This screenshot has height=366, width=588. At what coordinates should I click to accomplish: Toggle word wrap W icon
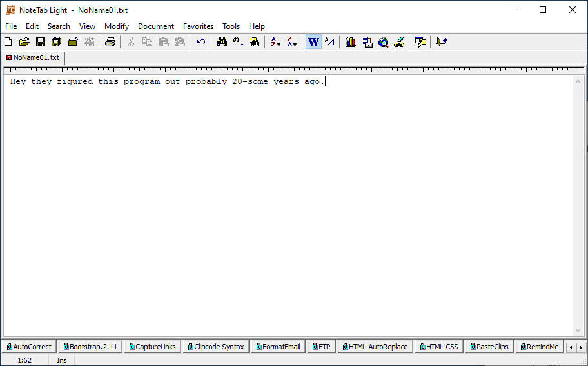(313, 42)
